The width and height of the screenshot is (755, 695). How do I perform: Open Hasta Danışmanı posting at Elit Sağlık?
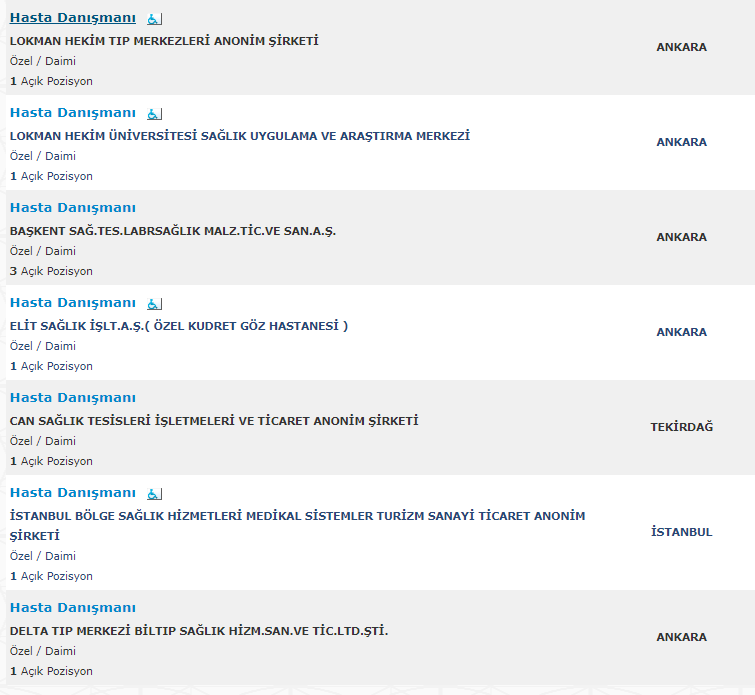point(73,302)
